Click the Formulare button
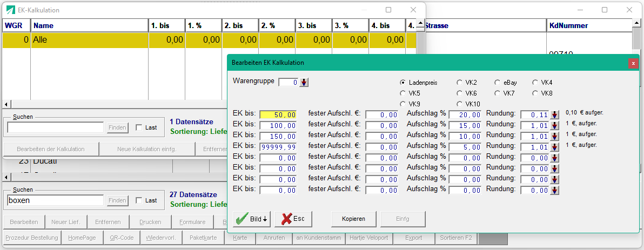 coord(192,222)
